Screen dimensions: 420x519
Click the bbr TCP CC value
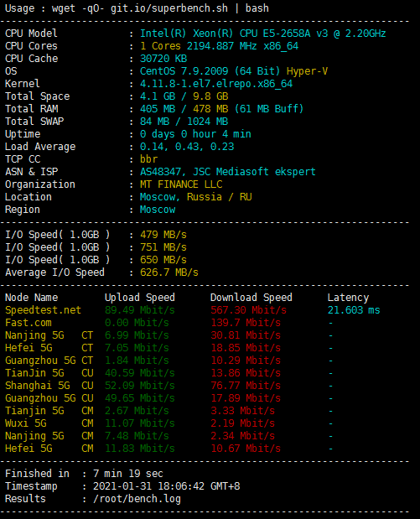point(148,159)
